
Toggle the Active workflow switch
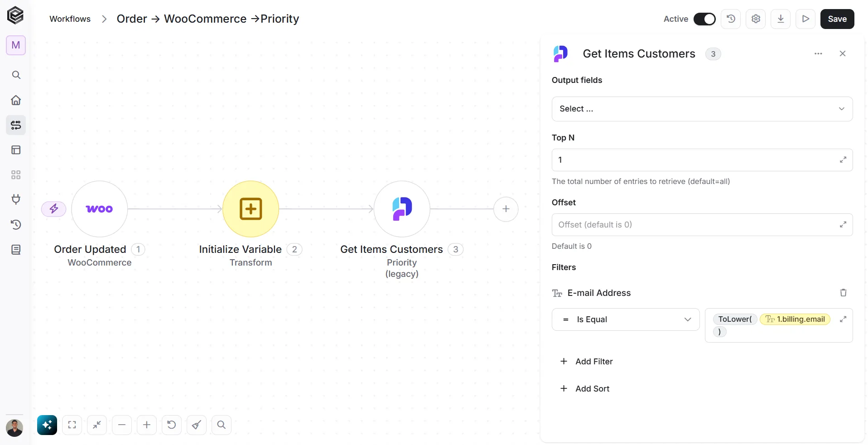pyautogui.click(x=704, y=19)
